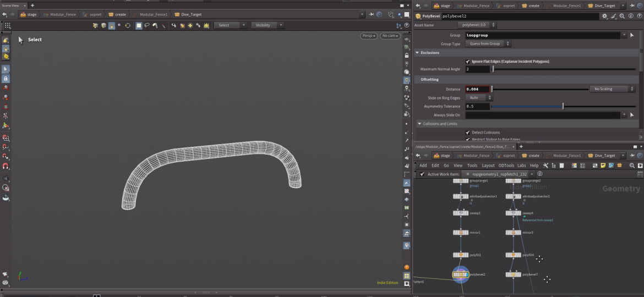This screenshot has width=644, height=297.
Task: Click the parameter pane gear settings icon
Action: (x=604, y=16)
